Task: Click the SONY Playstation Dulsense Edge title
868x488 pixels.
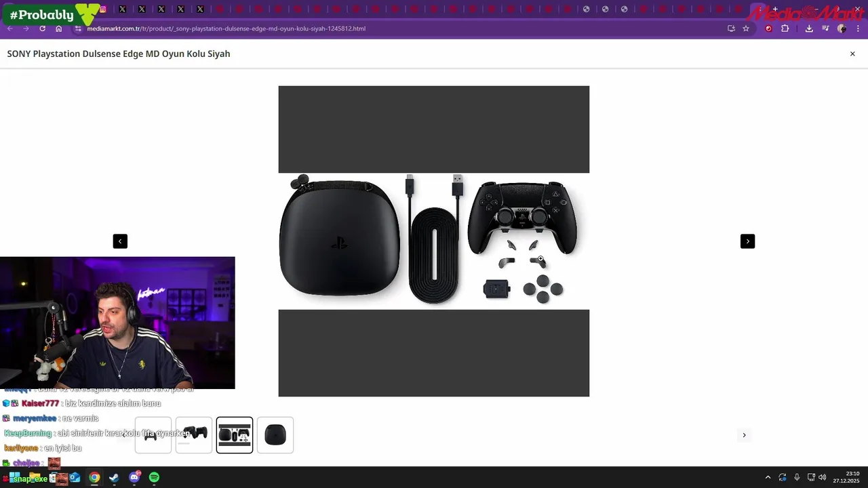Action: 119,54
